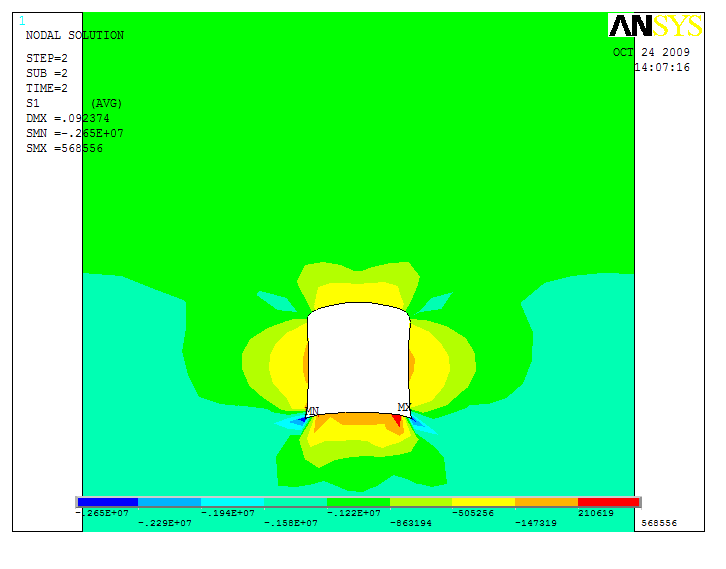Select the orange legend color band
The image size is (726, 569).
coord(546,502)
